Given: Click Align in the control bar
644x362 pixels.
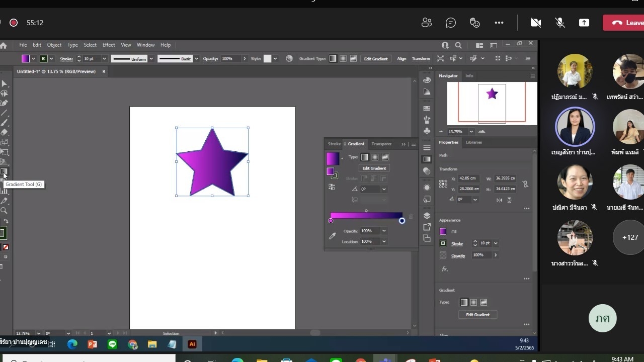Looking at the screenshot, I should pos(401,59).
